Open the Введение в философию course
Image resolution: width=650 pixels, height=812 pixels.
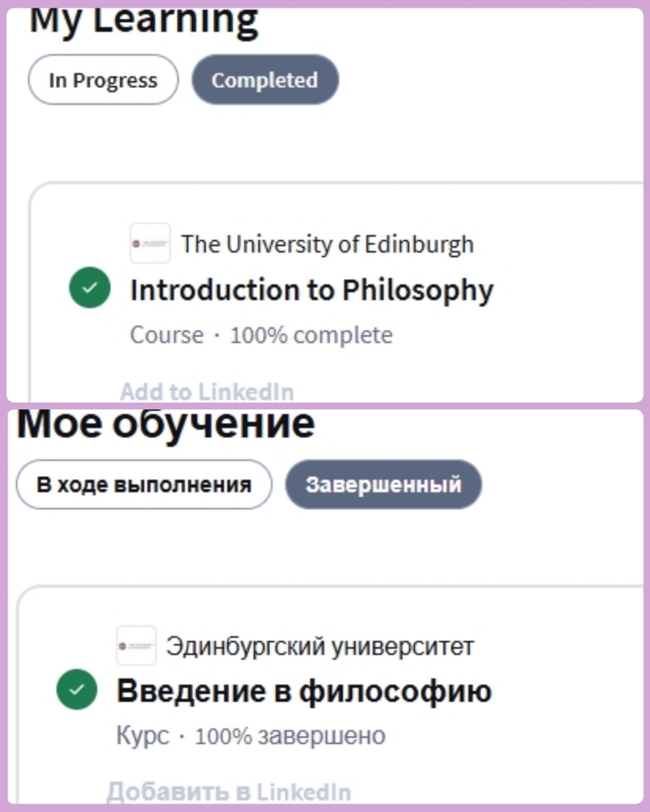304,691
